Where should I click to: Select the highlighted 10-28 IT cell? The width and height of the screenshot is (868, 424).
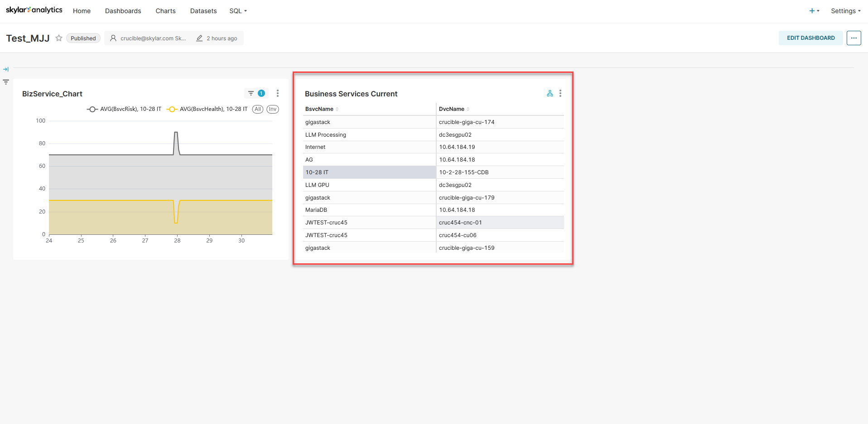[x=369, y=172]
